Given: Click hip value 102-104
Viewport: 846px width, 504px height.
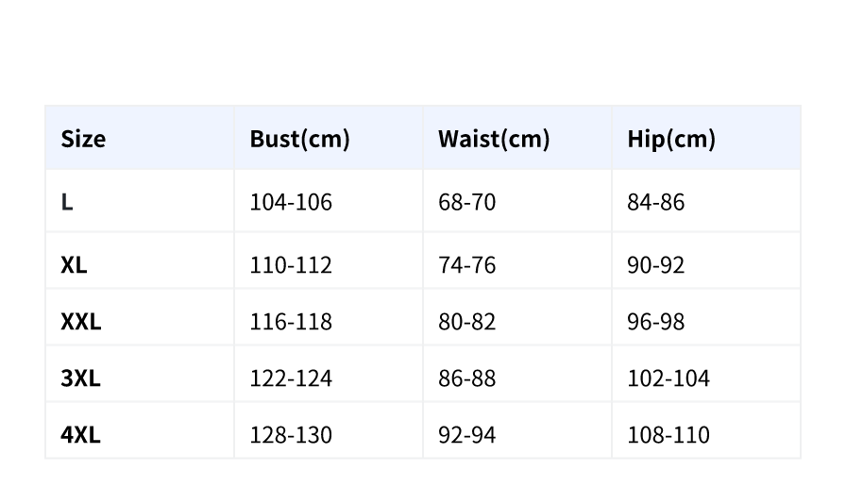Looking at the screenshot, I should coord(668,378).
